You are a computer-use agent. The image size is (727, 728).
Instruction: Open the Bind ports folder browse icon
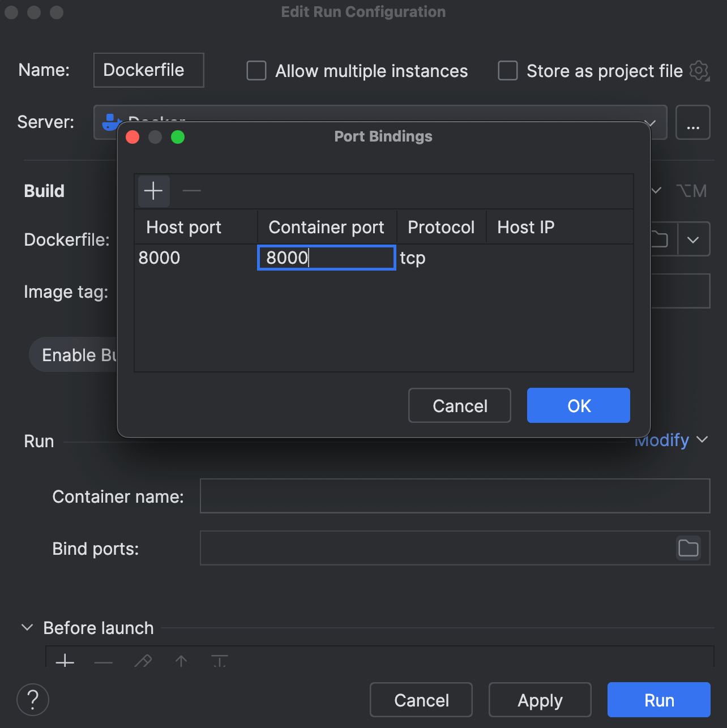click(688, 548)
